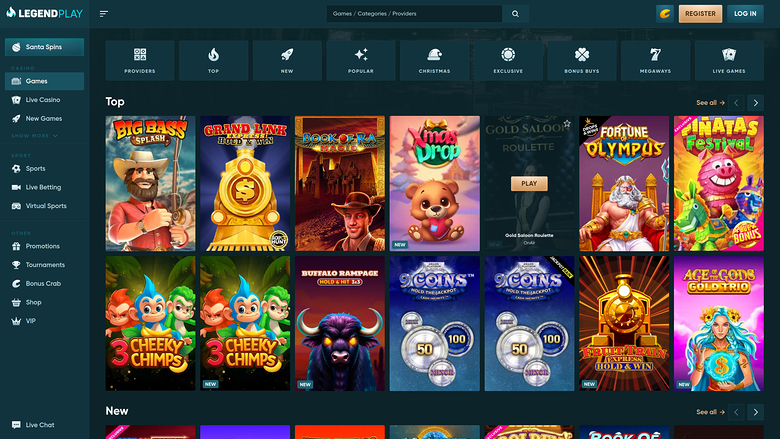Image resolution: width=780 pixels, height=439 pixels.
Task: Click the Top section next arrow
Action: pos(756,103)
